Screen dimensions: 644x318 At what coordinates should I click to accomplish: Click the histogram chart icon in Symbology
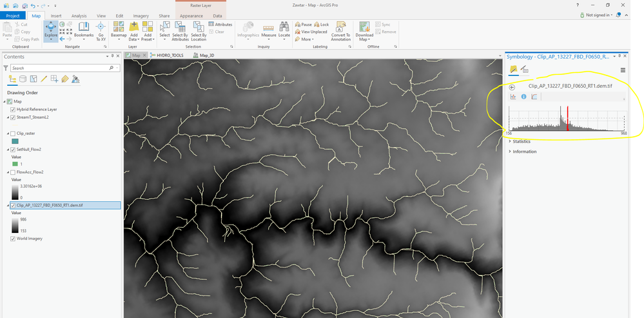click(513, 97)
